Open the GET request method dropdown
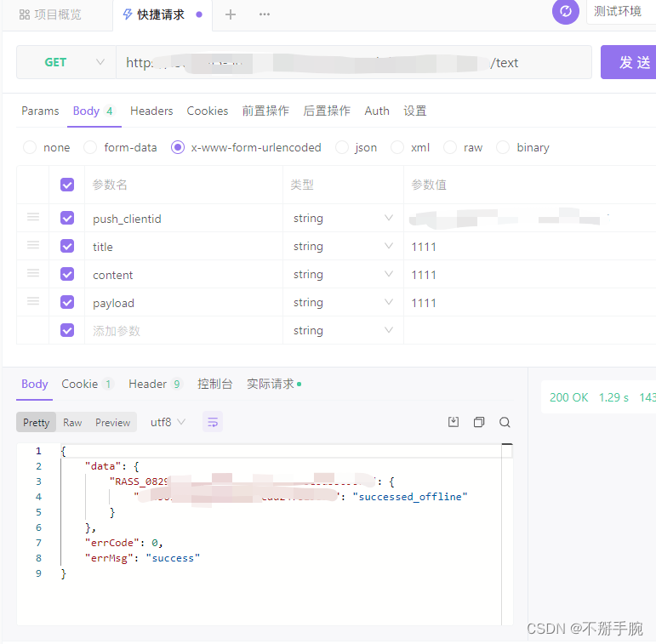 tap(66, 62)
